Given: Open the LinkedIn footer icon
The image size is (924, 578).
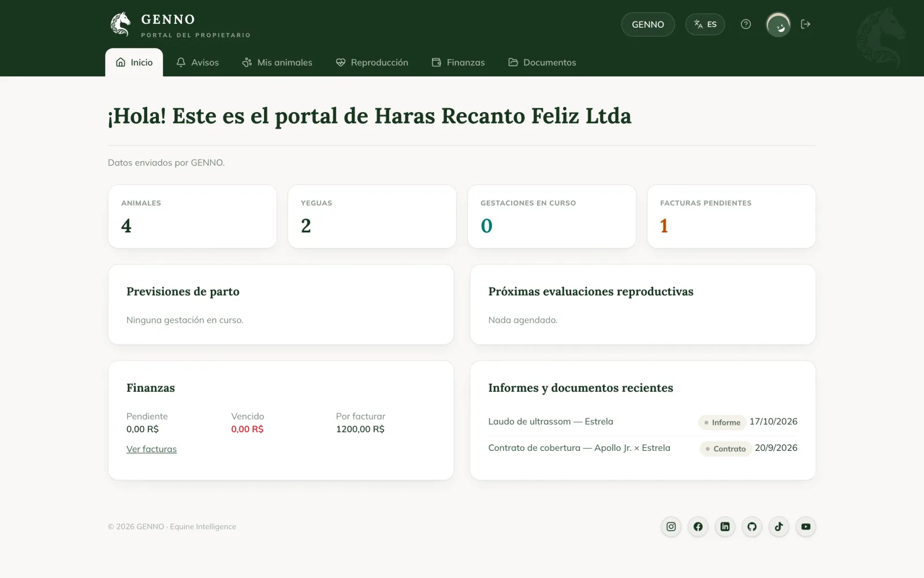Looking at the screenshot, I should click(x=725, y=527).
